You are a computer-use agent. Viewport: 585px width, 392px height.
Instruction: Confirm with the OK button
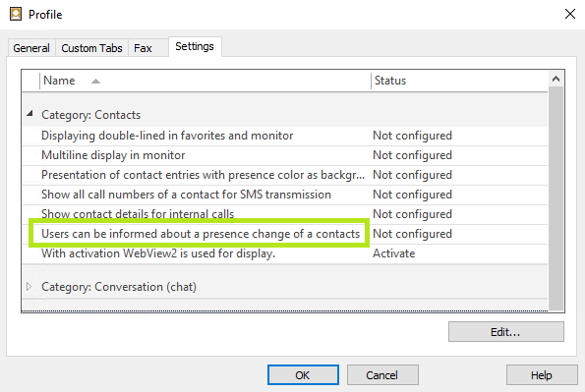pyautogui.click(x=303, y=375)
